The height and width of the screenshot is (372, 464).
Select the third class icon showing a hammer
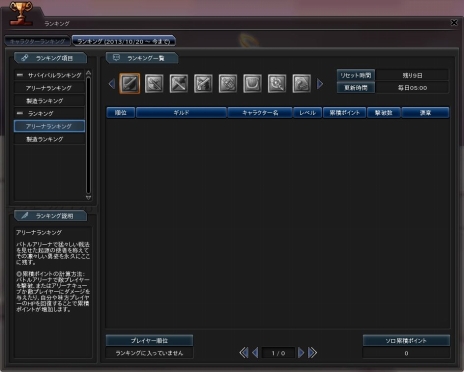(179, 83)
